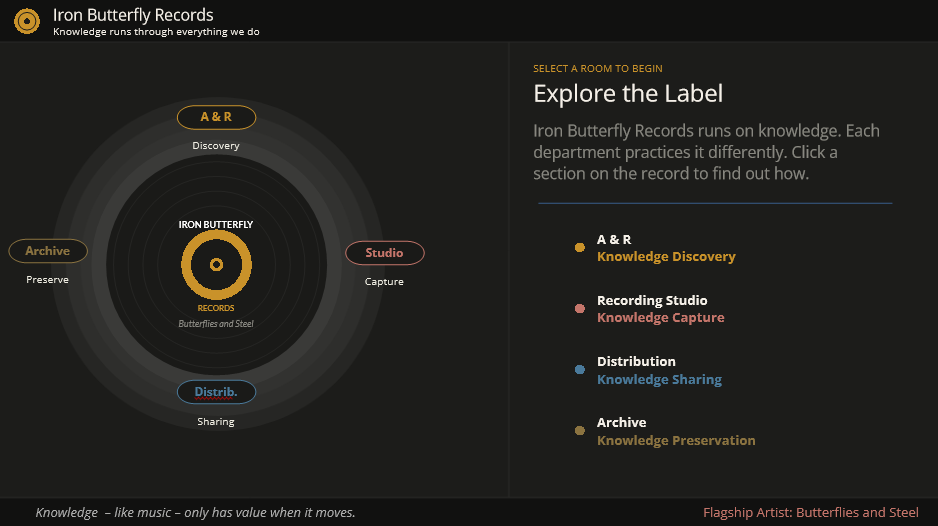Viewport: 938px width, 526px height.
Task: Click the Explore the Label heading
Action: [628, 94]
